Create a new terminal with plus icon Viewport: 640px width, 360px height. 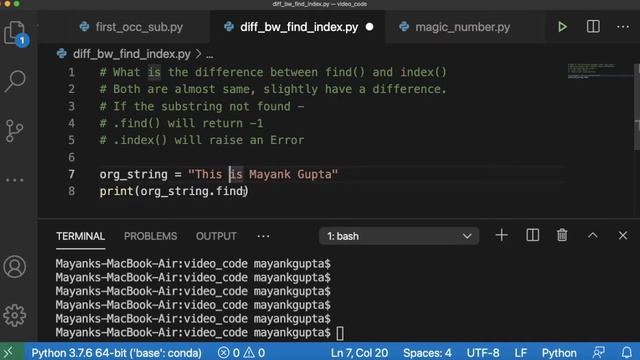coord(502,236)
